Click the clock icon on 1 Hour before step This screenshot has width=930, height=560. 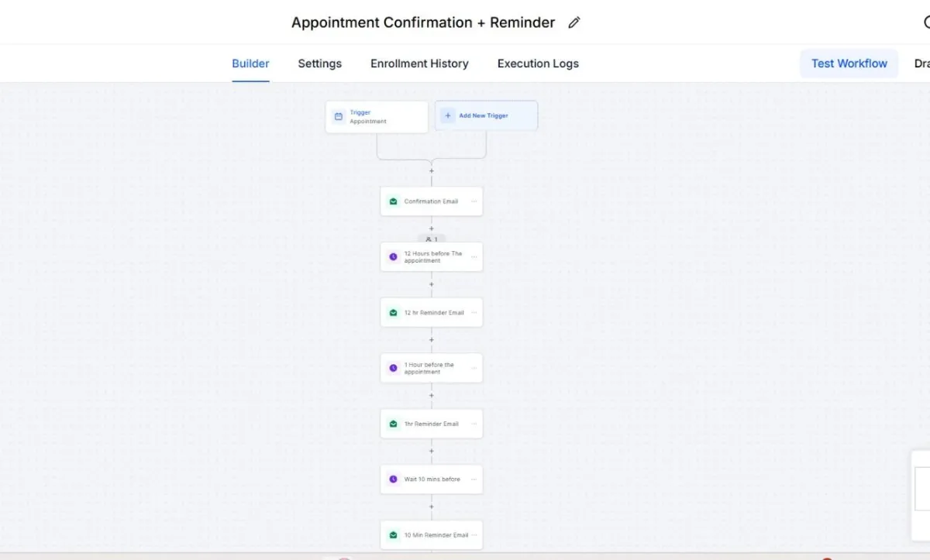click(393, 368)
